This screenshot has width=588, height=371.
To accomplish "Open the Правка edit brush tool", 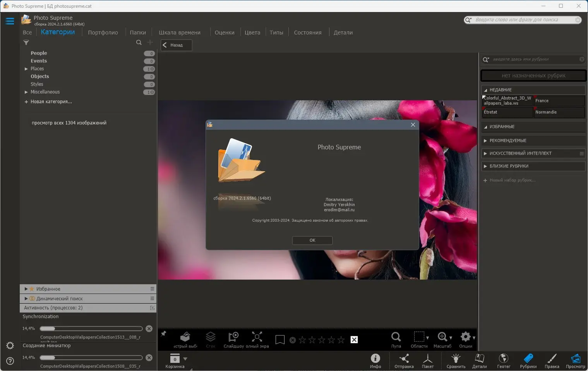I will [552, 361].
